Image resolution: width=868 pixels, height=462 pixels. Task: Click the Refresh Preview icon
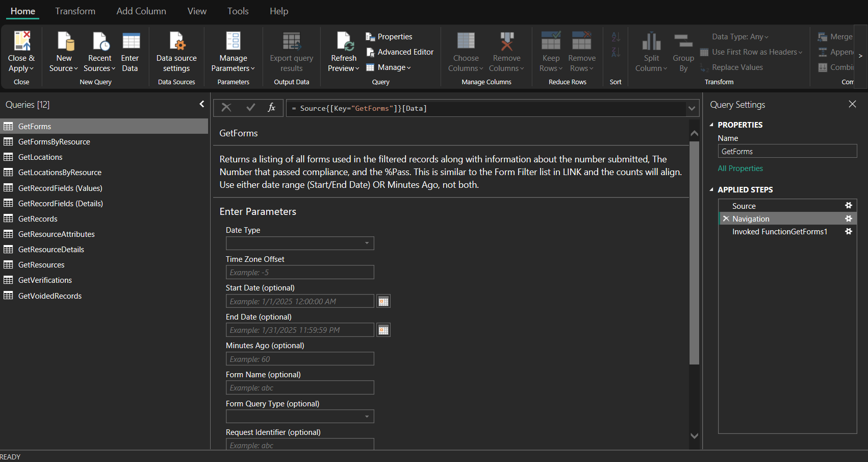coord(344,41)
